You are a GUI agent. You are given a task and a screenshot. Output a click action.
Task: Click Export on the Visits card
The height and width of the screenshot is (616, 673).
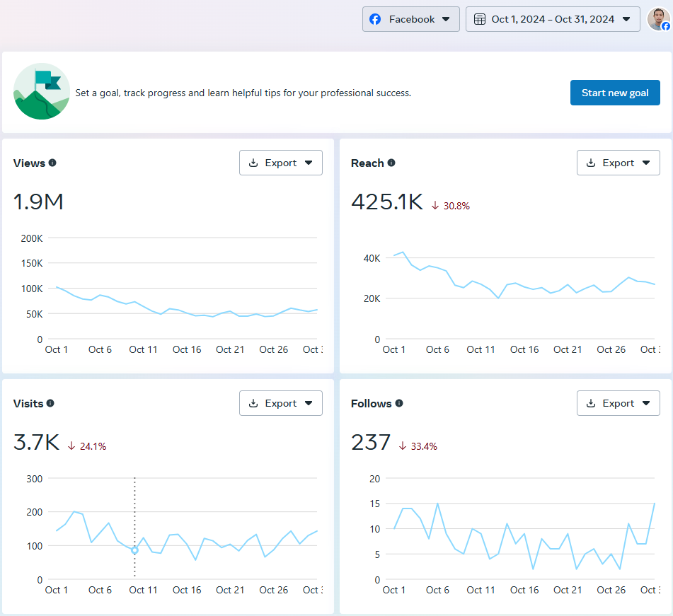tap(281, 403)
